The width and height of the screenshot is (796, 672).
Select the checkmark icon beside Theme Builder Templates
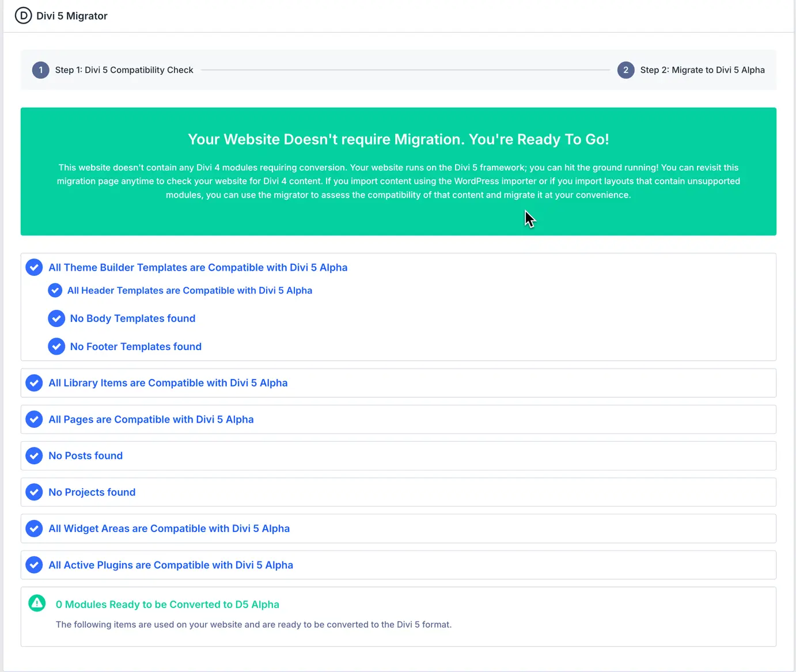(34, 267)
